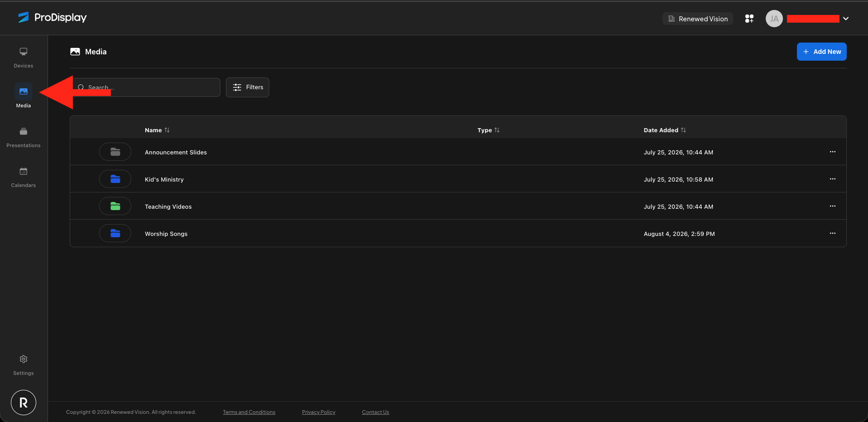Click the Add New button
868x422 pixels.
[822, 52]
